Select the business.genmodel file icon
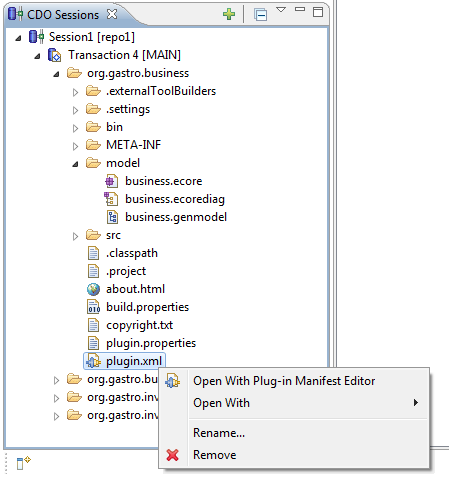The width and height of the screenshot is (449, 480). (112, 217)
